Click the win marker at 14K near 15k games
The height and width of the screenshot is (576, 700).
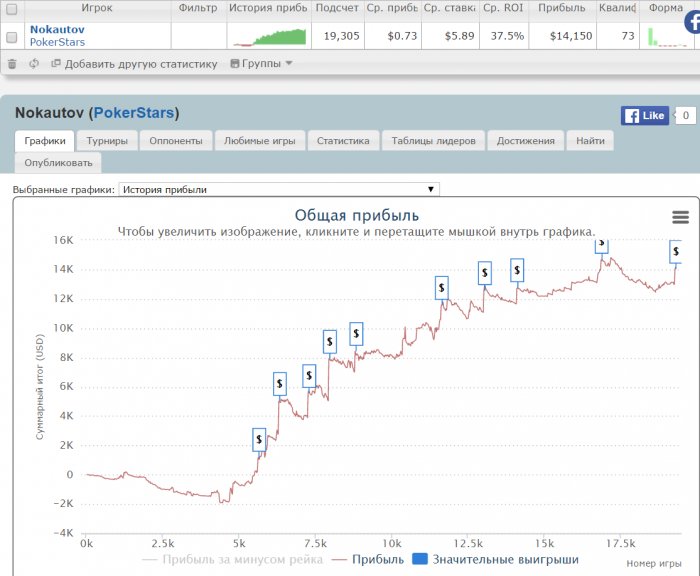click(x=517, y=270)
